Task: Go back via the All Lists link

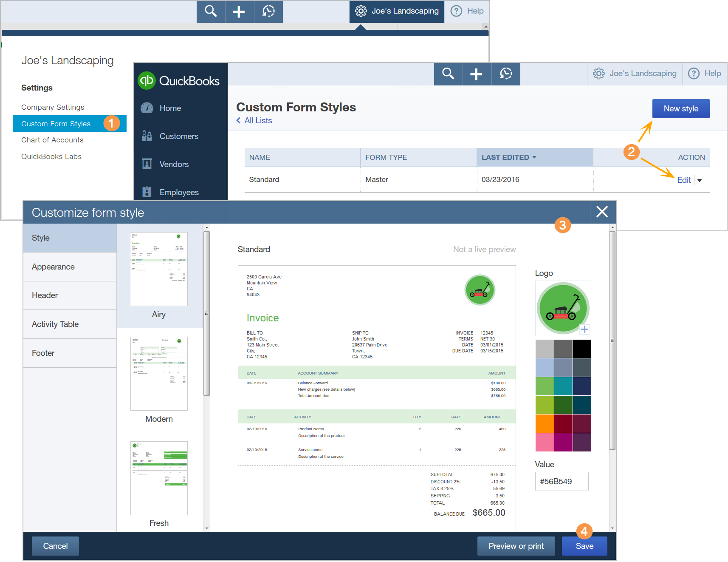Action: pyautogui.click(x=254, y=121)
